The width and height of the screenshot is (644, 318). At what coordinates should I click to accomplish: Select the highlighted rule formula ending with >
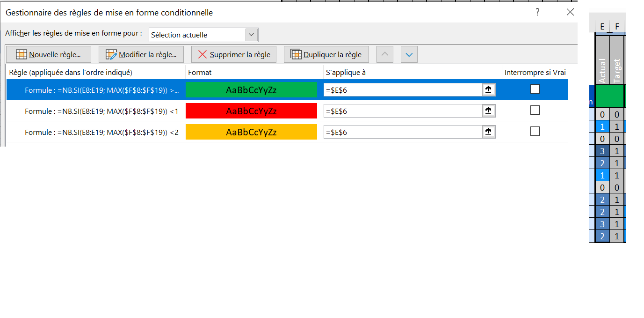(101, 90)
